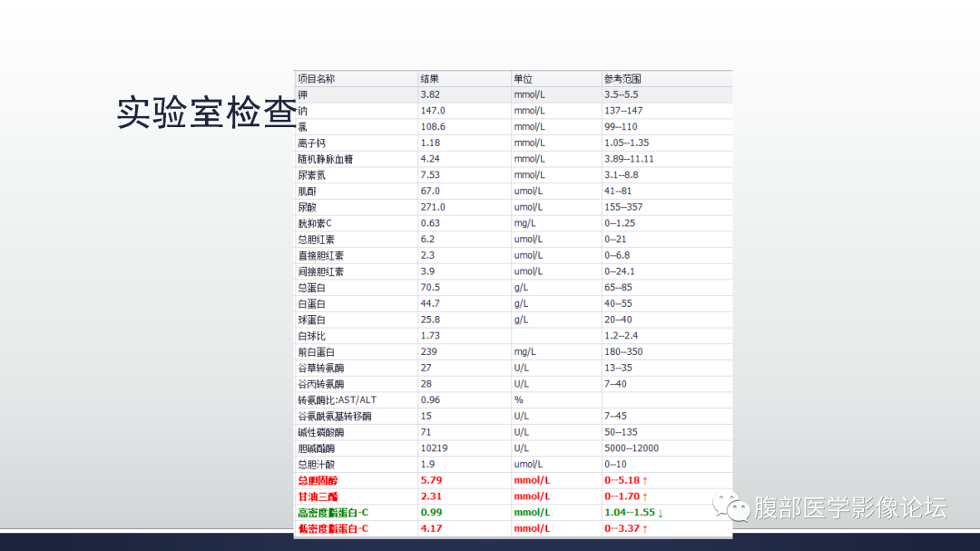980x551 pixels.
Task: Click reference range 0--24.1
Action: [620, 271]
